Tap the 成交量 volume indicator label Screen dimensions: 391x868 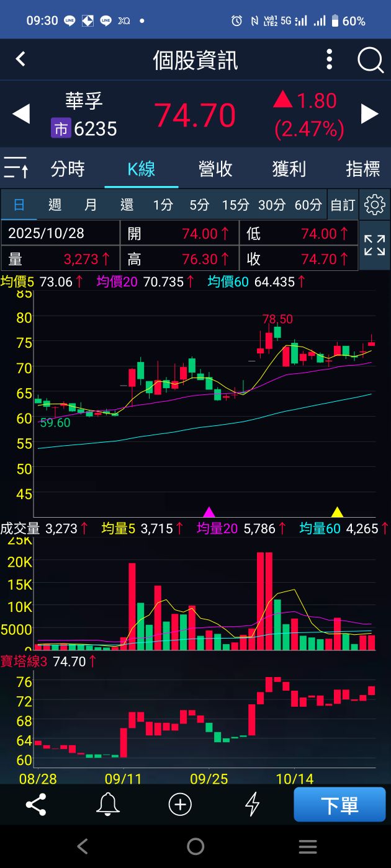tap(20, 528)
